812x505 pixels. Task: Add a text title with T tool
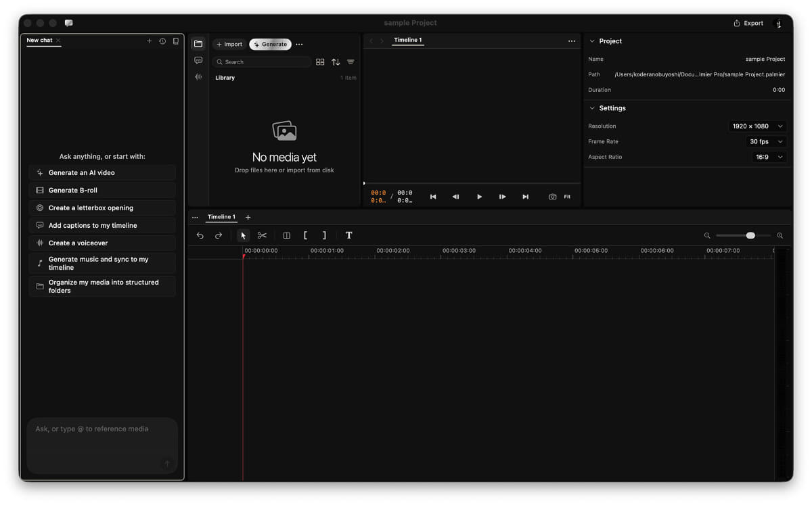[x=349, y=235]
